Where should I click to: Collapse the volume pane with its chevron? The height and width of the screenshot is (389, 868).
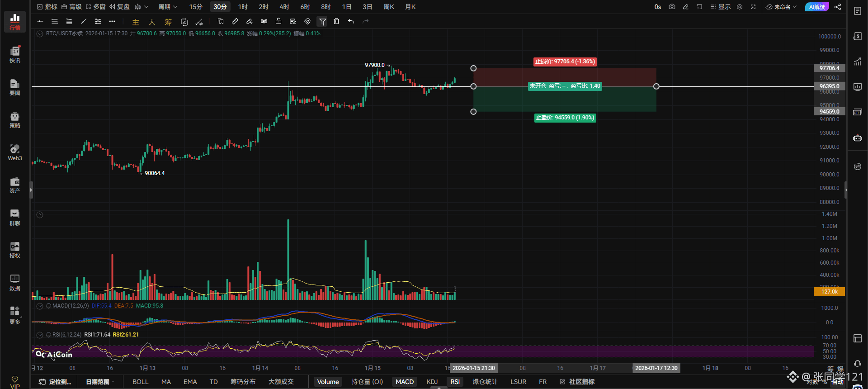click(x=40, y=215)
